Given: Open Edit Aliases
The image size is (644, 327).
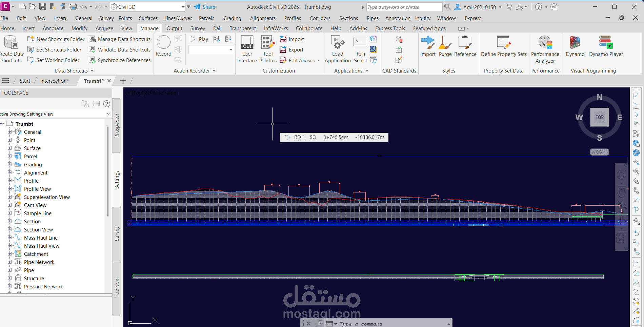Looking at the screenshot, I should [x=297, y=60].
